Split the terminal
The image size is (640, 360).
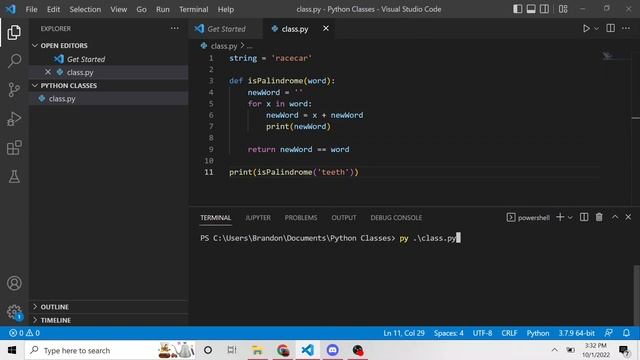point(584,217)
